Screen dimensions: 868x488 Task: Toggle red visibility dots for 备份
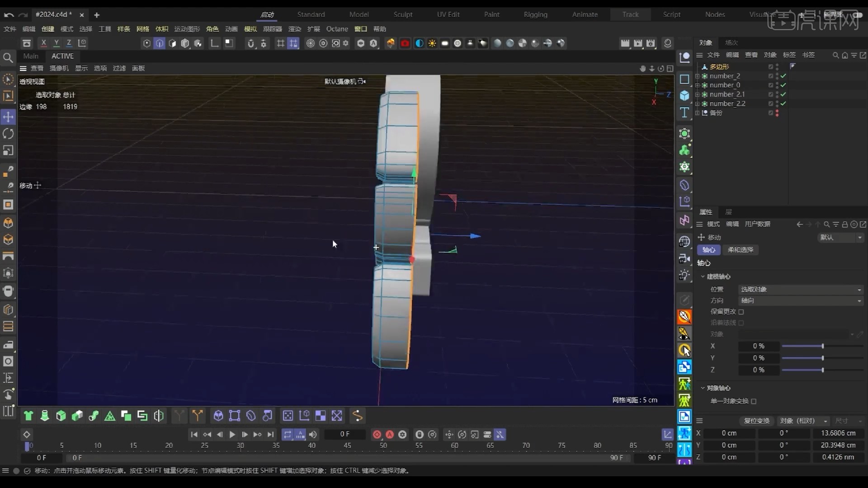tap(777, 113)
